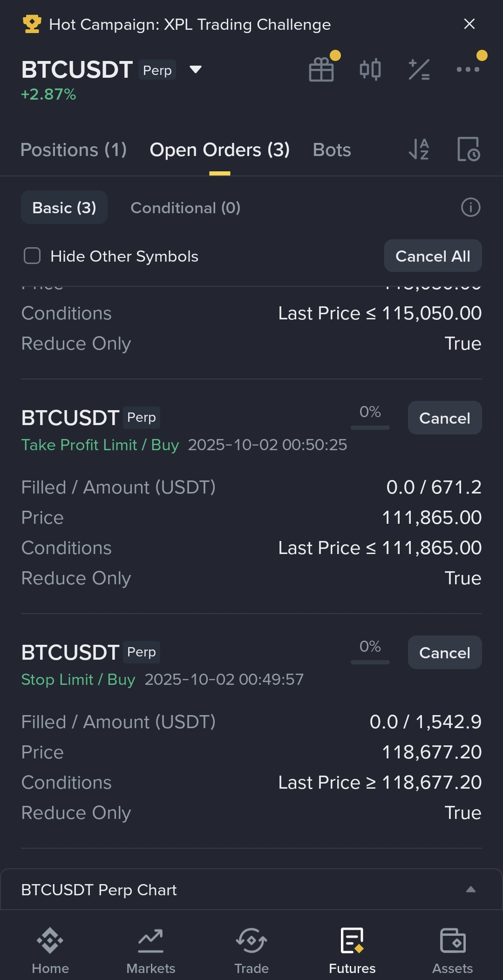
Task: Click the trophy campaign icon
Action: (x=32, y=24)
